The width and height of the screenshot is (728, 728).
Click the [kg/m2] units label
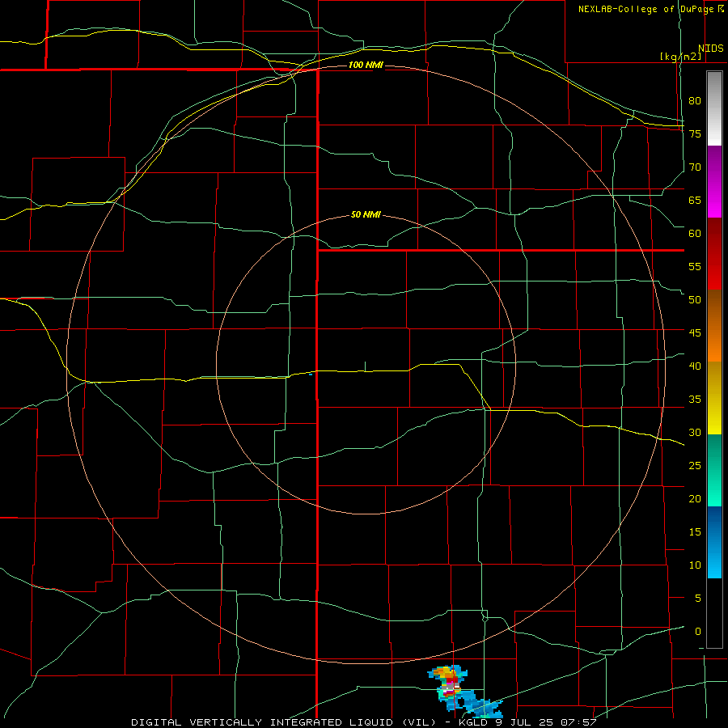coord(680,57)
